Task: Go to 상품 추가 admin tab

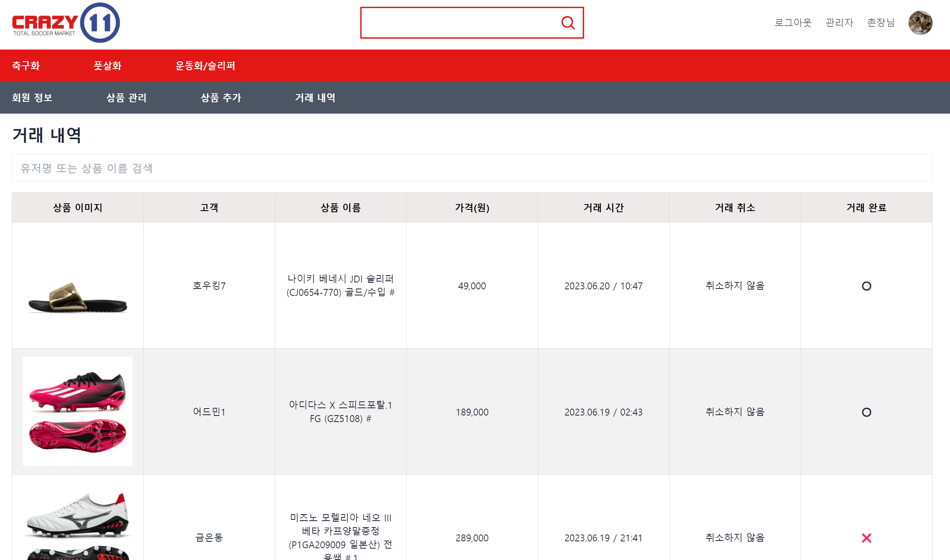Action: click(221, 98)
